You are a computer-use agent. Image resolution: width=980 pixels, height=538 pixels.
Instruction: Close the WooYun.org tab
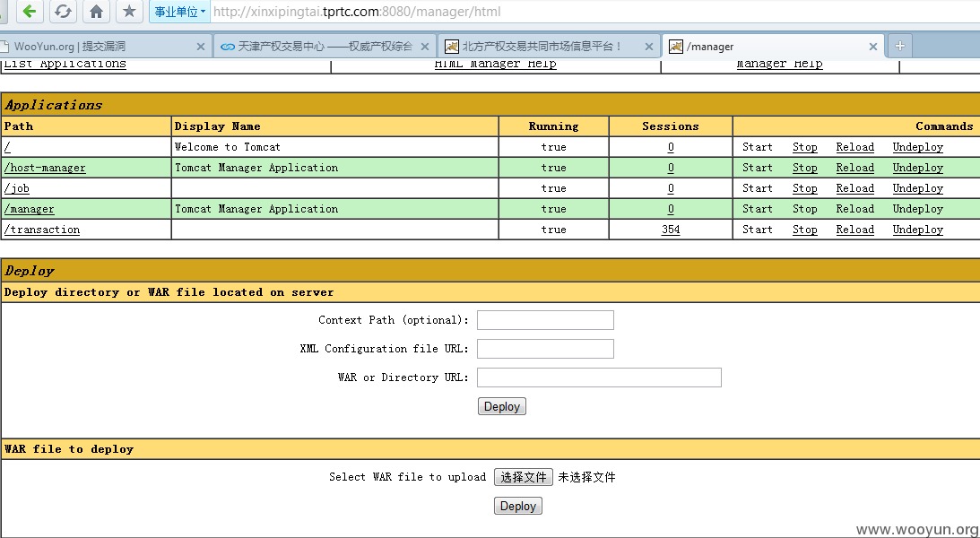coord(201,47)
